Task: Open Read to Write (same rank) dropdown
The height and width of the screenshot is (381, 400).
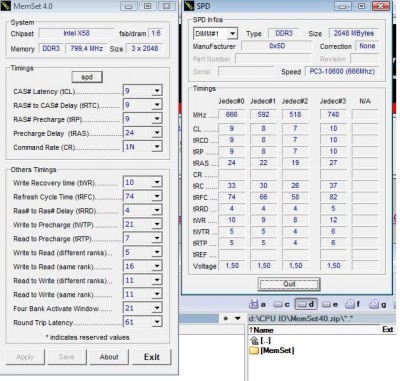Action: (x=157, y=294)
